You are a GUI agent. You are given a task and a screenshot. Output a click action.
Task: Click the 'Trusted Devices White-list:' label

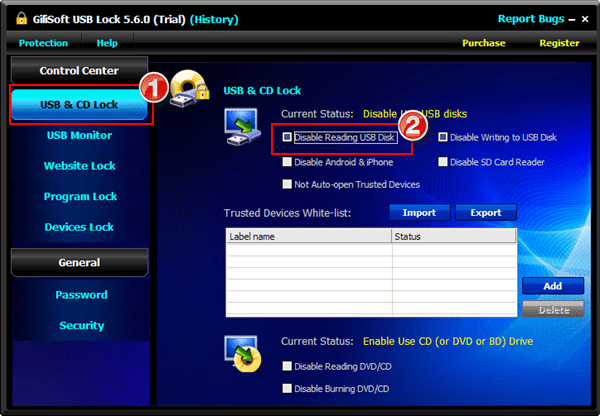(287, 213)
